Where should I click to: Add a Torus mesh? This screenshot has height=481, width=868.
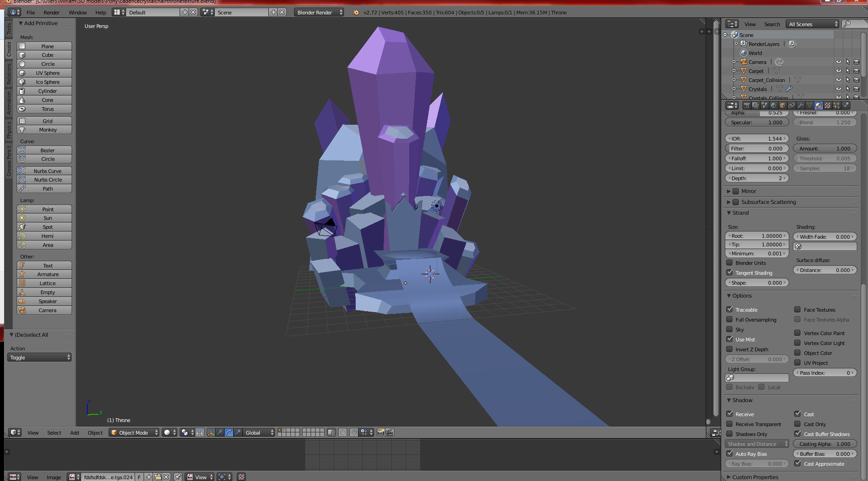coord(44,109)
